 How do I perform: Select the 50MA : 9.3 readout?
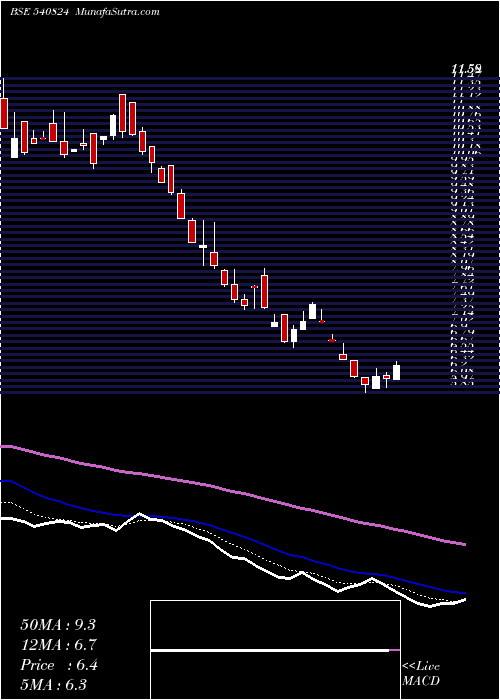58,625
